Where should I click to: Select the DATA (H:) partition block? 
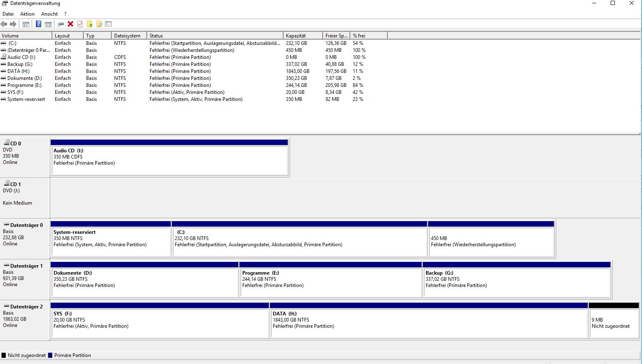click(x=429, y=320)
